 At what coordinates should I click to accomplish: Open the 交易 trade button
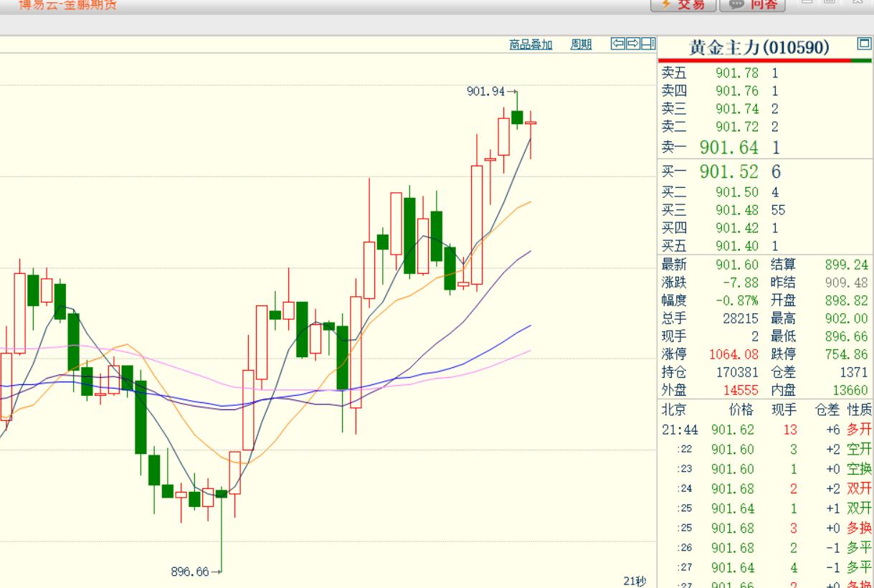pos(683,5)
